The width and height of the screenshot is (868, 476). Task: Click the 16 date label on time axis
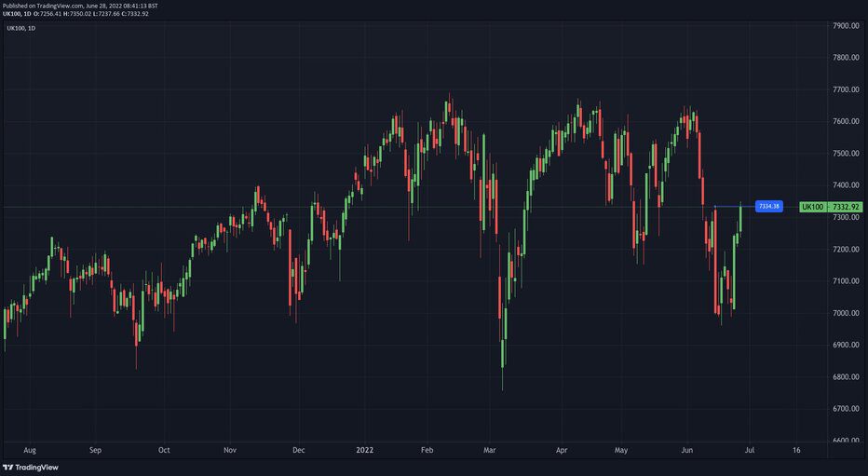pyautogui.click(x=796, y=451)
